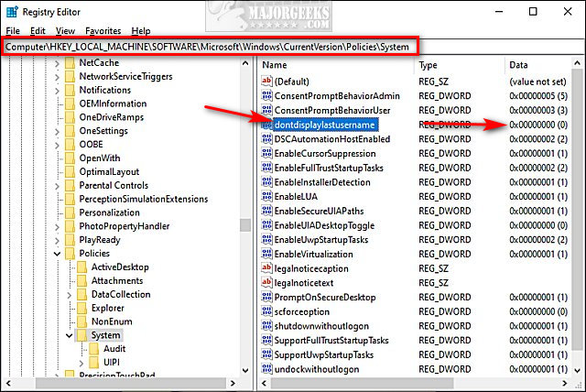Screen dimensions: 586x392
Task: Click the NetCache folder icon
Action: pyautogui.click(x=70, y=63)
